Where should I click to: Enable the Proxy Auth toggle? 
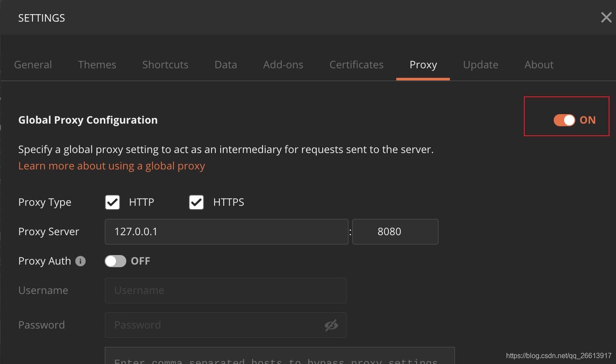(x=115, y=261)
